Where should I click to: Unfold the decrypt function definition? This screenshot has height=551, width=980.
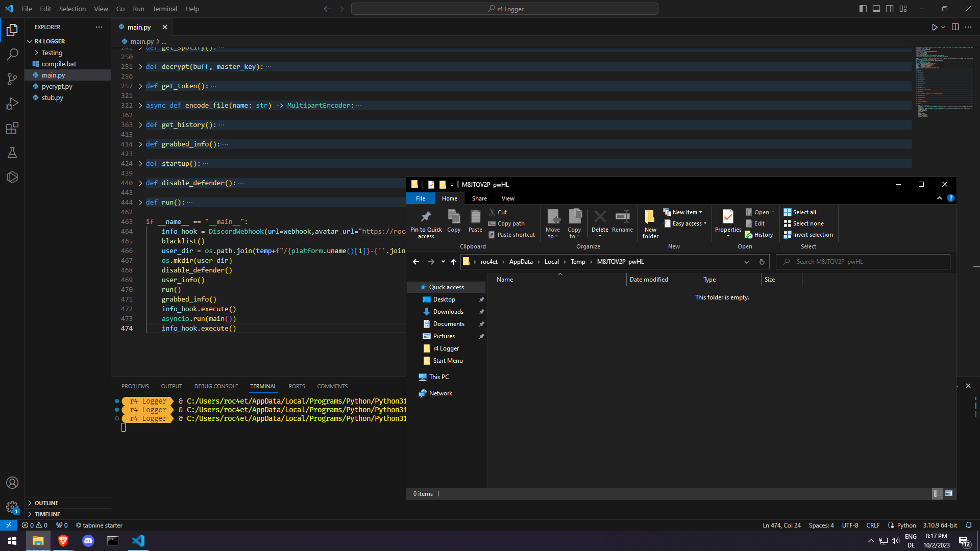coord(140,67)
